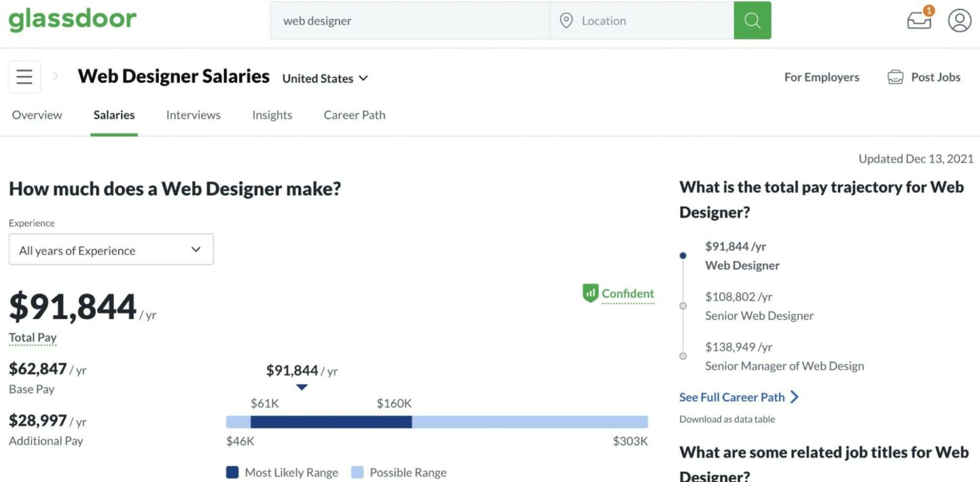This screenshot has height=482, width=980.
Task: Click the green Confident badge
Action: [618, 293]
